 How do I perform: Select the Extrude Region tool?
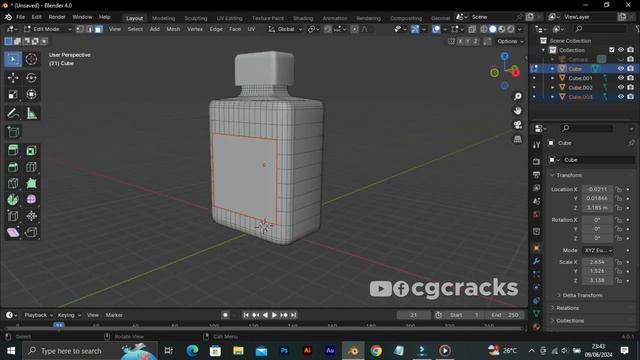click(13, 150)
